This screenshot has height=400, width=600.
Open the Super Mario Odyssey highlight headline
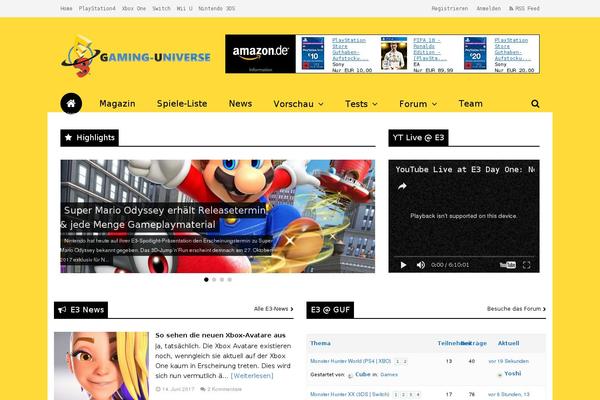tap(163, 217)
